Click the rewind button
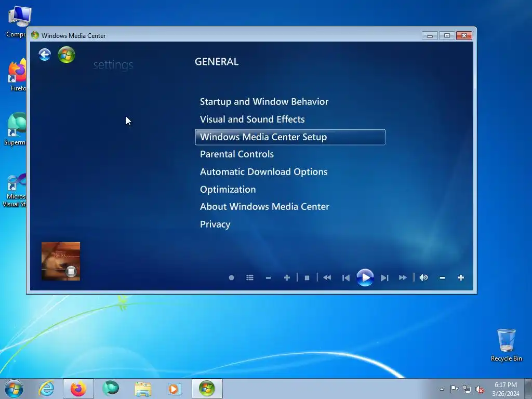532x399 pixels. 327,278
